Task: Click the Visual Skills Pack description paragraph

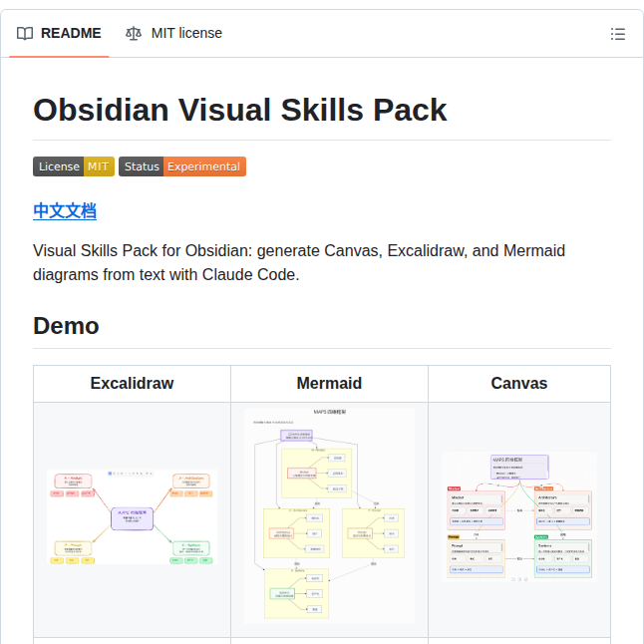Action: 299,262
